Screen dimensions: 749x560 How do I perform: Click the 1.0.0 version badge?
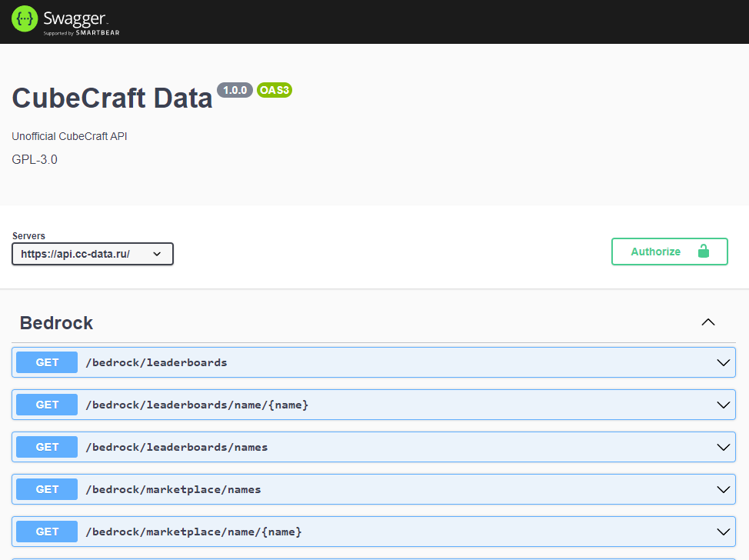235,90
